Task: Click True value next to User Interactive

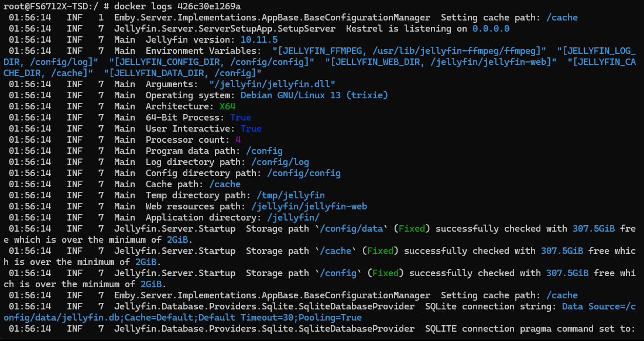Action: pos(251,128)
